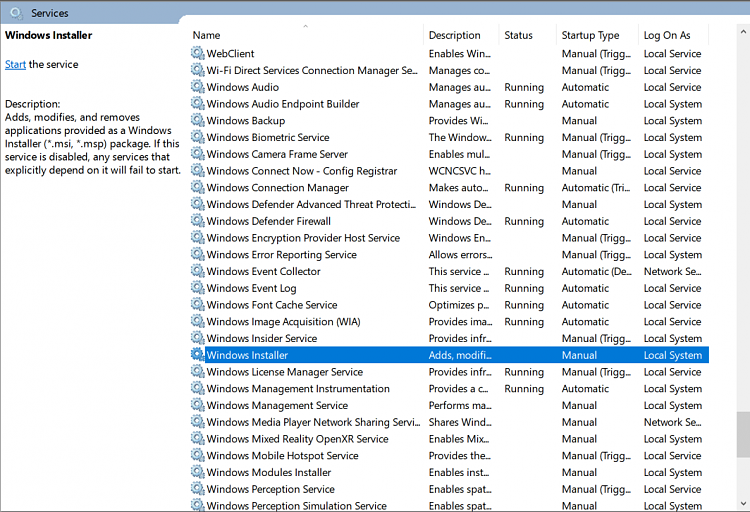Click Running status of Windows Audio
Viewport: 750px width, 512px height.
(x=524, y=87)
